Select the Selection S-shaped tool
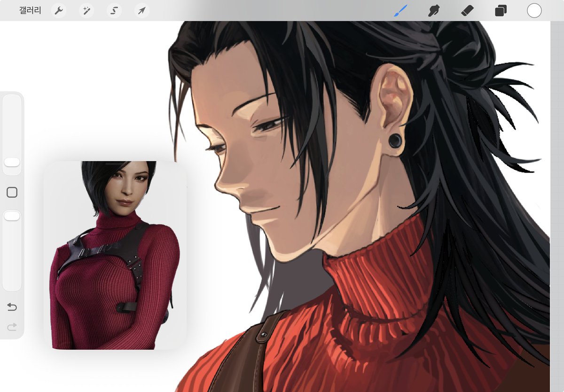This screenshot has width=564, height=392. click(x=114, y=10)
